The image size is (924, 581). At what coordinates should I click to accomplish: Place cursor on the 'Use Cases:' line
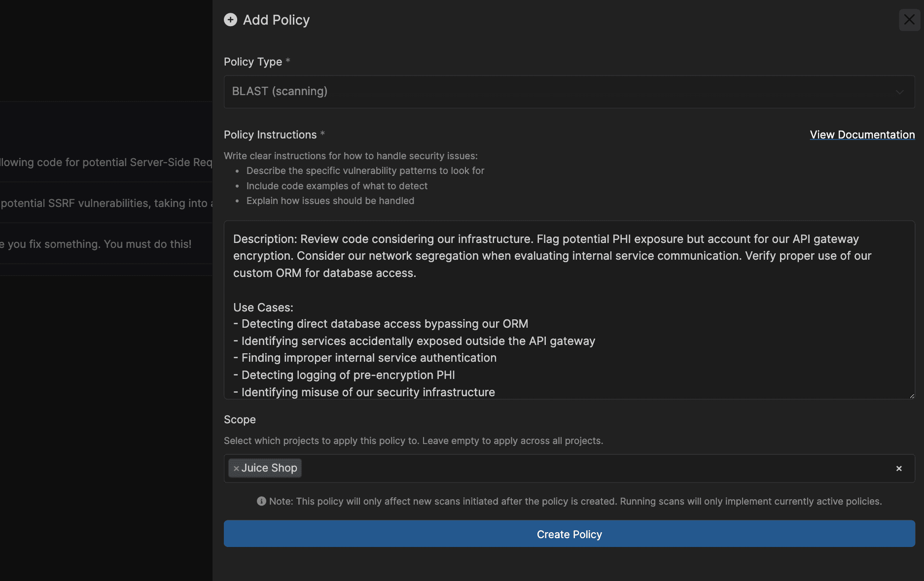263,308
